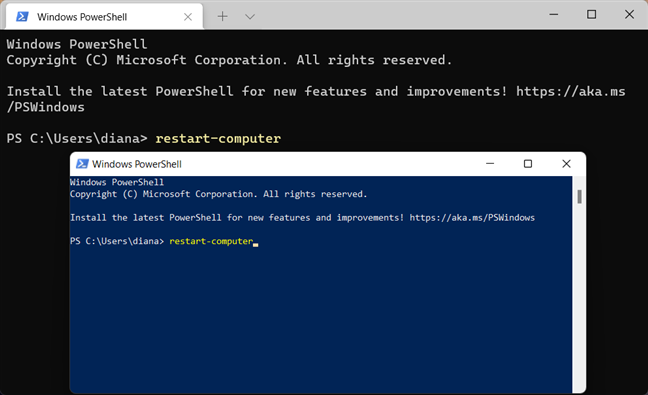Click restart-computer command in black Terminal window
Image resolution: width=648 pixels, height=395 pixels.
click(x=218, y=138)
